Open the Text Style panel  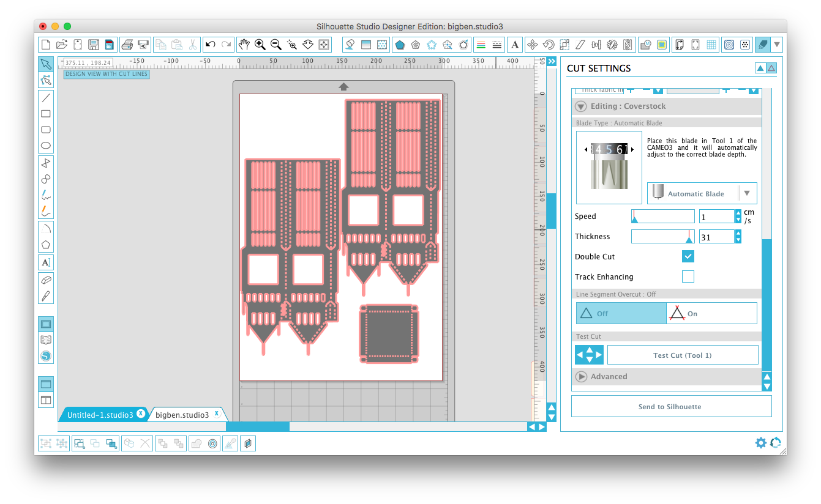tap(515, 45)
